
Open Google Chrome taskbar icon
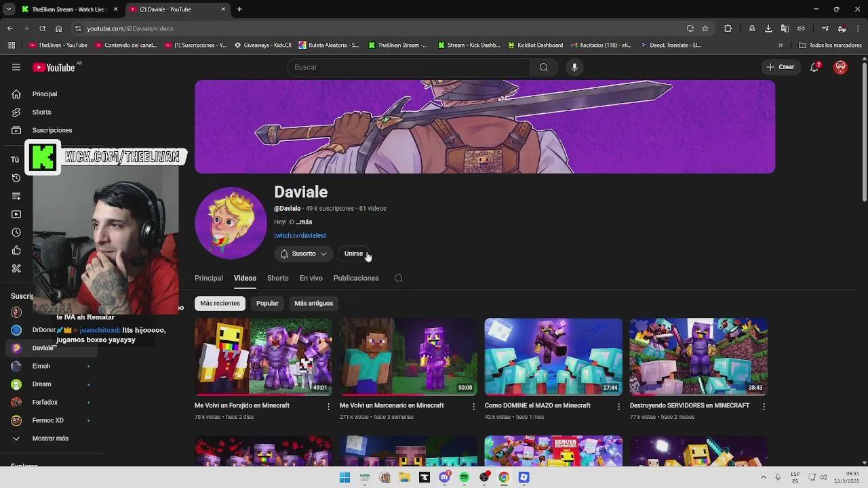coord(504,477)
